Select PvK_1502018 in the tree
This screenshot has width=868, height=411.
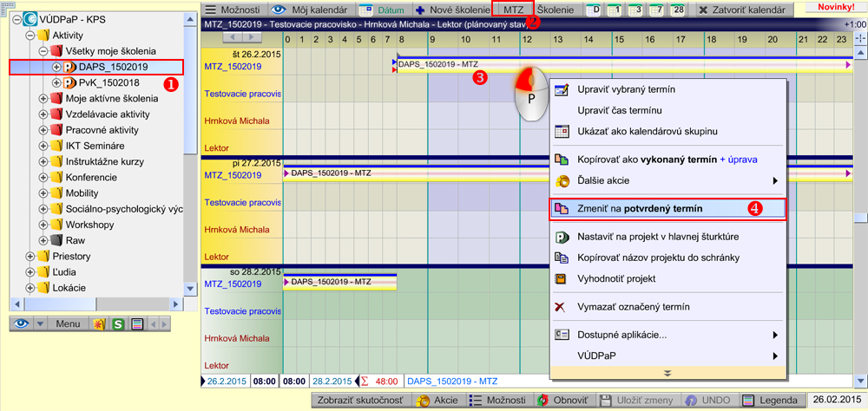(108, 82)
